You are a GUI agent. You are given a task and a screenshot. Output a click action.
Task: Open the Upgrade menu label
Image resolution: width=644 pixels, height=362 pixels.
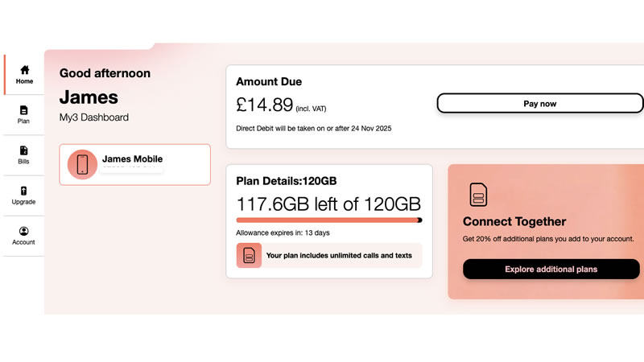[23, 202]
